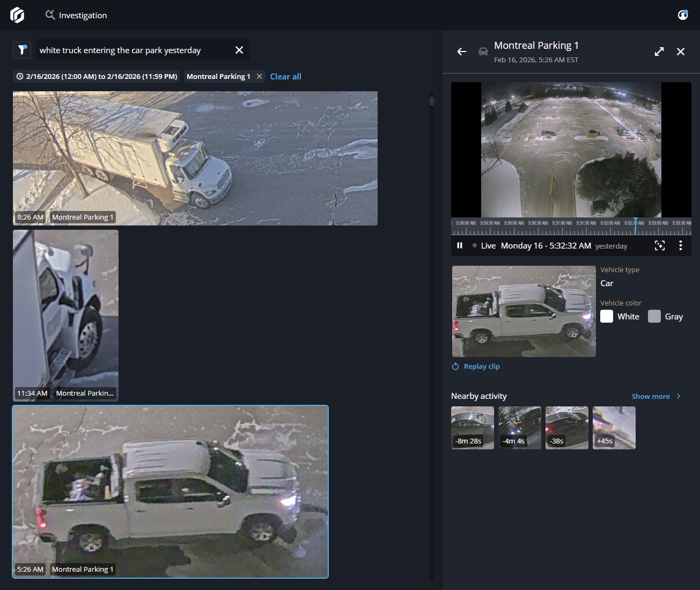Go back using the left arrow

(x=461, y=52)
